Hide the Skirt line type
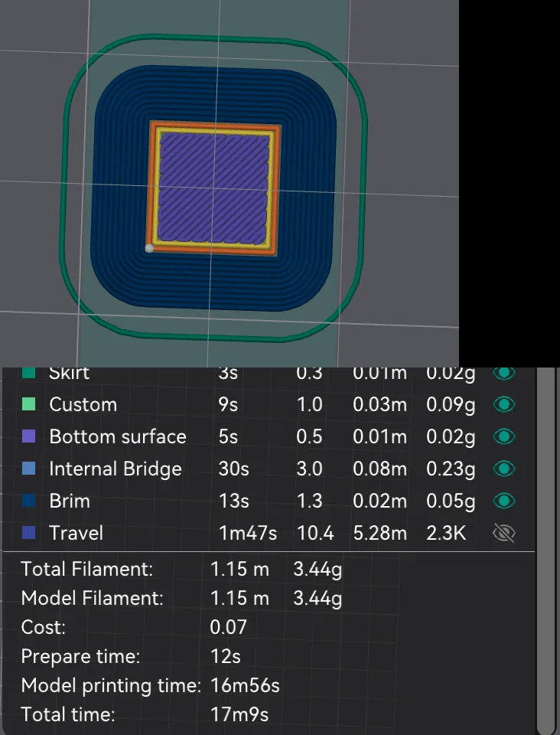560x735 pixels. coord(504,373)
